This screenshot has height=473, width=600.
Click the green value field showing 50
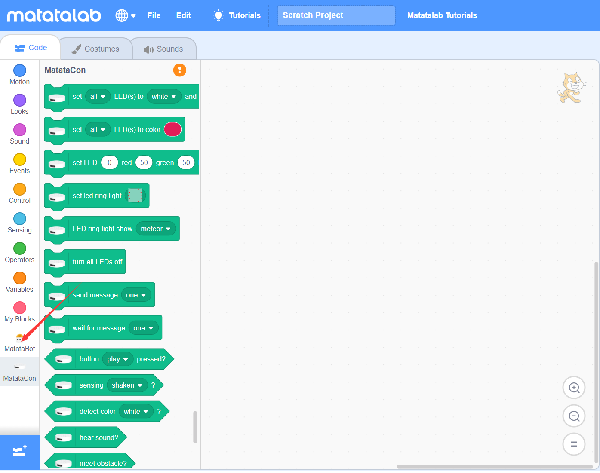(x=186, y=163)
